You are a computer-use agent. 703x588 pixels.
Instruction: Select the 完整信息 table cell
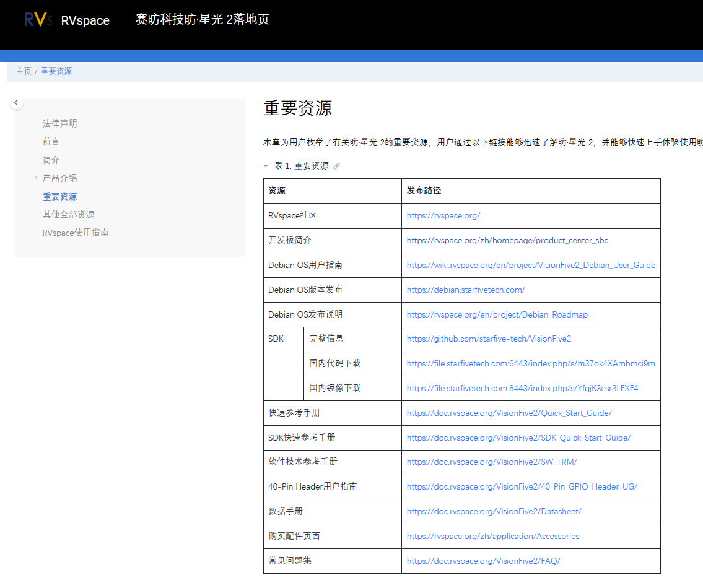click(353, 339)
